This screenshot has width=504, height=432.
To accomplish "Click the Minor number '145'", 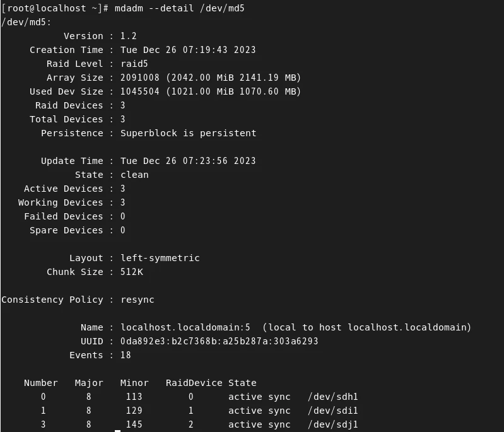I will [134, 424].
